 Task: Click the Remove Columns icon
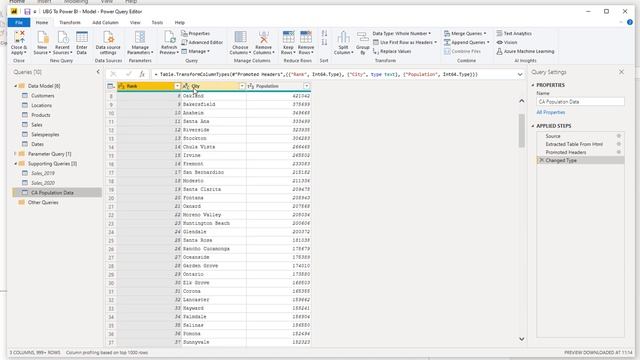pyautogui.click(x=263, y=37)
